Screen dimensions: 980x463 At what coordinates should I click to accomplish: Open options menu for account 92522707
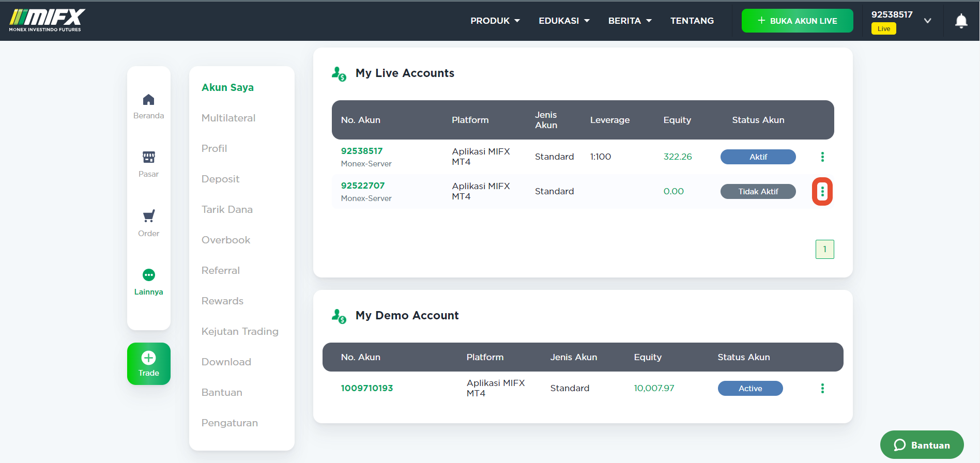click(822, 192)
